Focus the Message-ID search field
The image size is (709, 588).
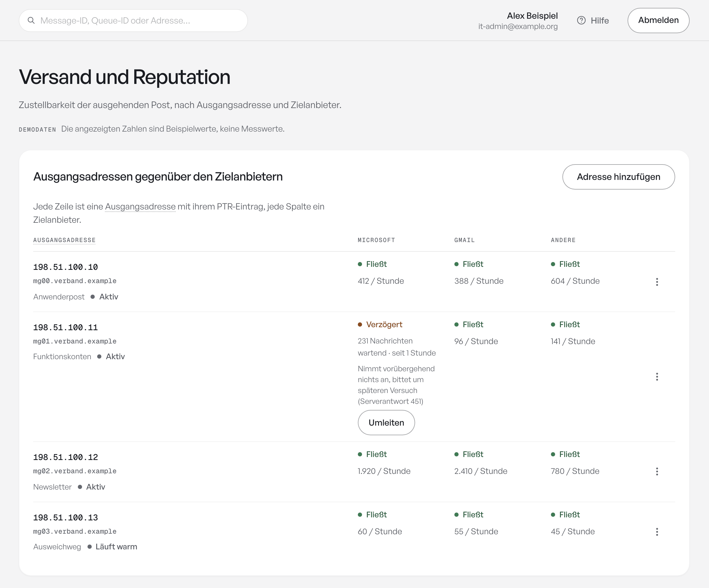(133, 21)
